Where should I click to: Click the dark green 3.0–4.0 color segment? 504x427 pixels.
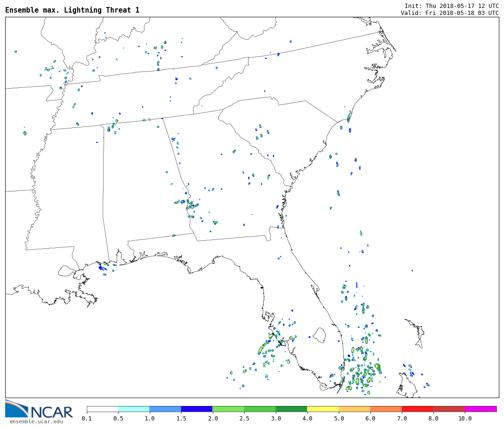[x=292, y=409]
